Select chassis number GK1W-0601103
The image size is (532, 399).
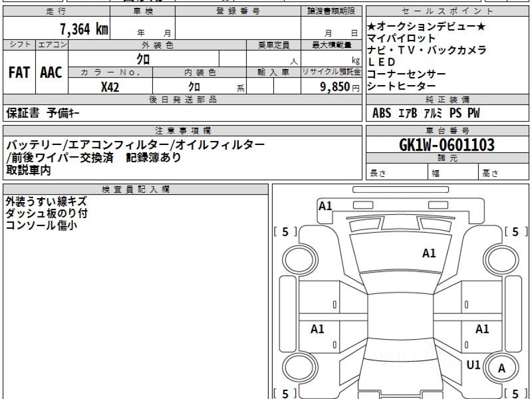pos(447,145)
